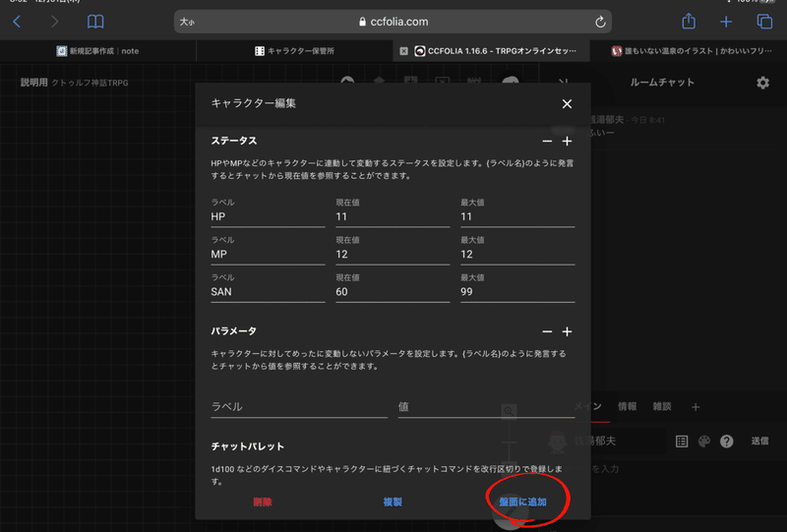
Task: Click the 送信 send button
Action: [759, 442]
